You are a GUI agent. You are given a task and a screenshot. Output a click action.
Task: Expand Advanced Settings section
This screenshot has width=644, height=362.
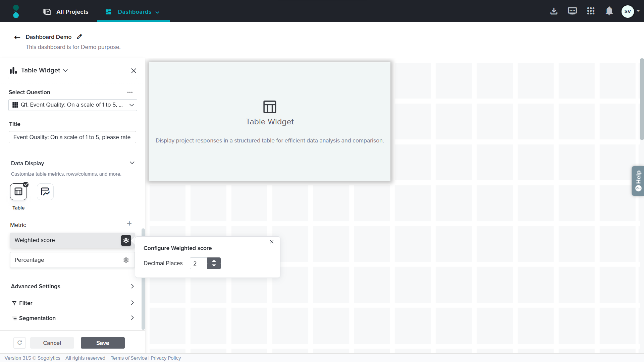72,286
